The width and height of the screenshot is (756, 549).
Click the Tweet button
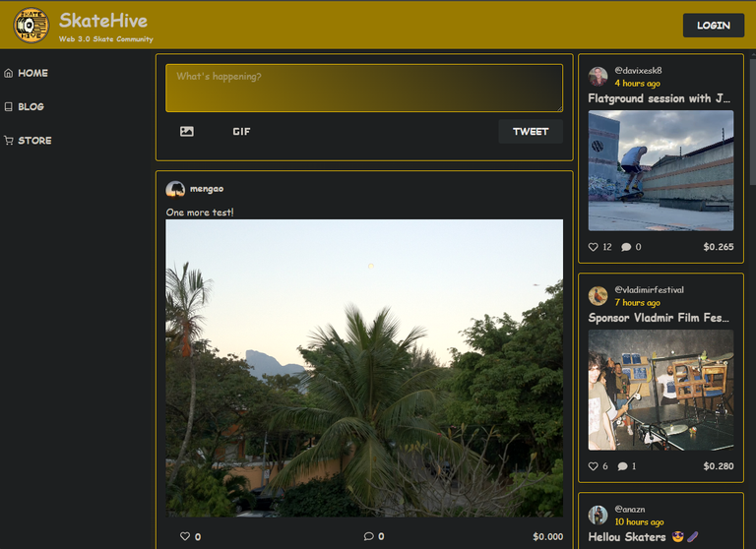tap(530, 132)
